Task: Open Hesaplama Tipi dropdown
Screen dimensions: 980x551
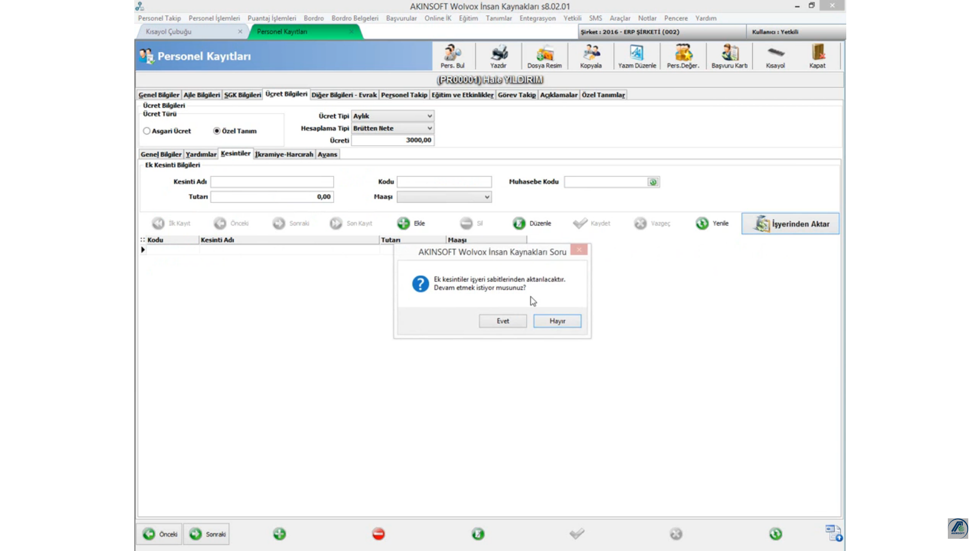Action: (x=393, y=129)
